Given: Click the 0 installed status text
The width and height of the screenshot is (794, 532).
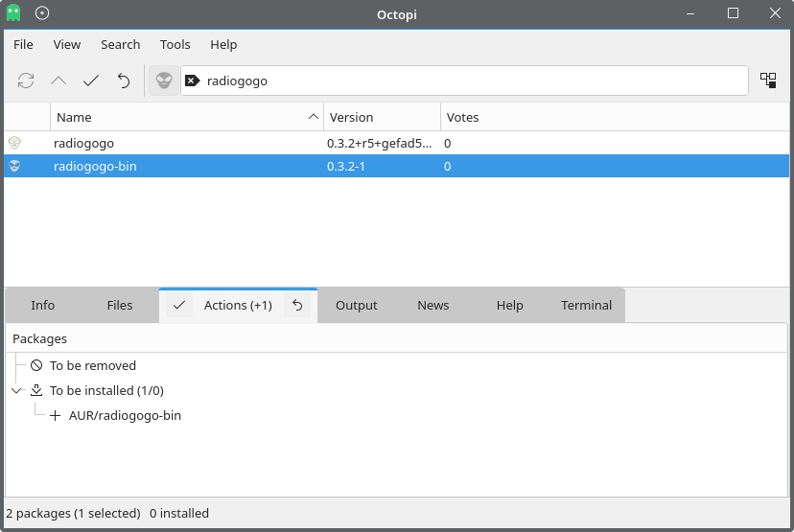Looking at the screenshot, I should (x=178, y=513).
